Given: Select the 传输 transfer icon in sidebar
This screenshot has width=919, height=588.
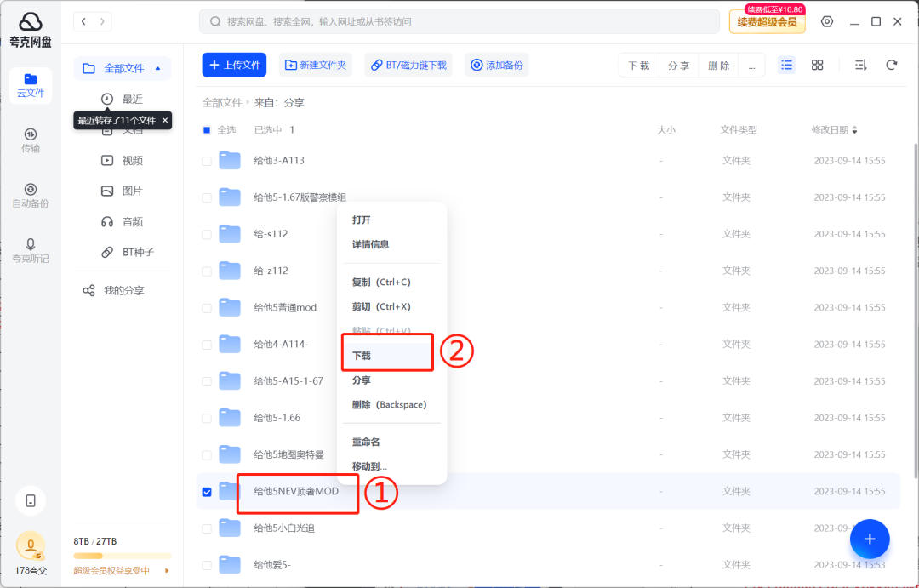Looking at the screenshot, I should 30,140.
